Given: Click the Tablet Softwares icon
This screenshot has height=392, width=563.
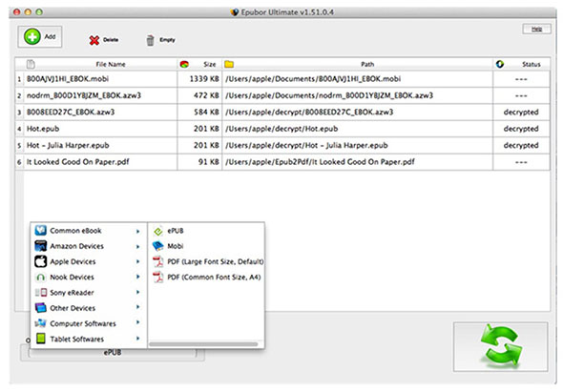Looking at the screenshot, I should (41, 339).
